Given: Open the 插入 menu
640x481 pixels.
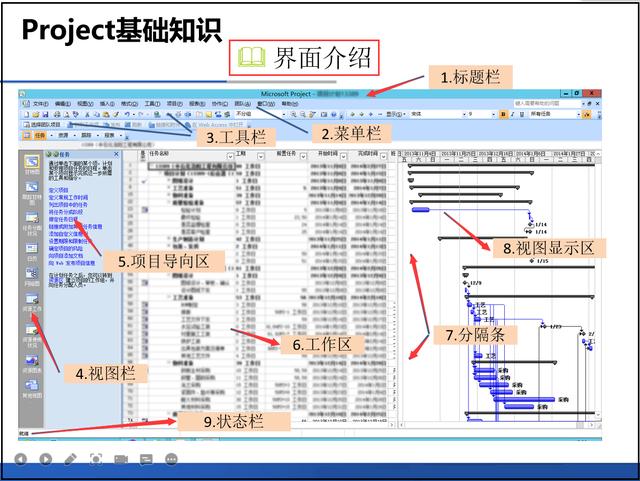Looking at the screenshot, I should click(107, 104).
